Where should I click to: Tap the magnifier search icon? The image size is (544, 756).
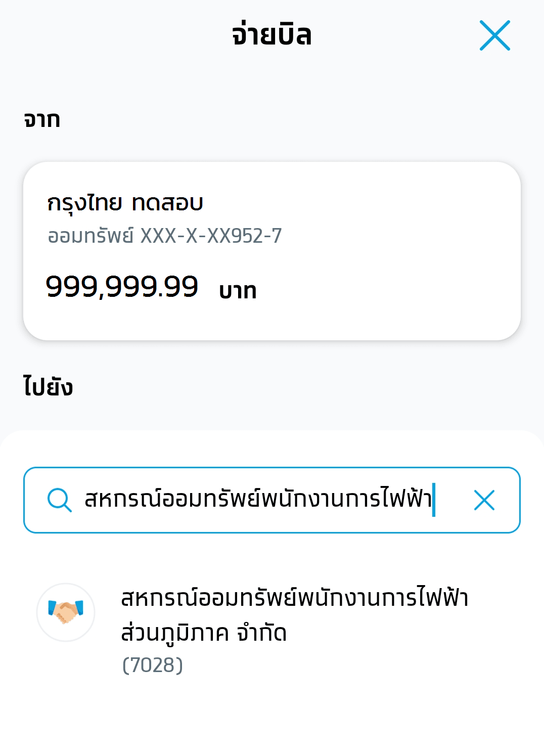[x=59, y=500]
